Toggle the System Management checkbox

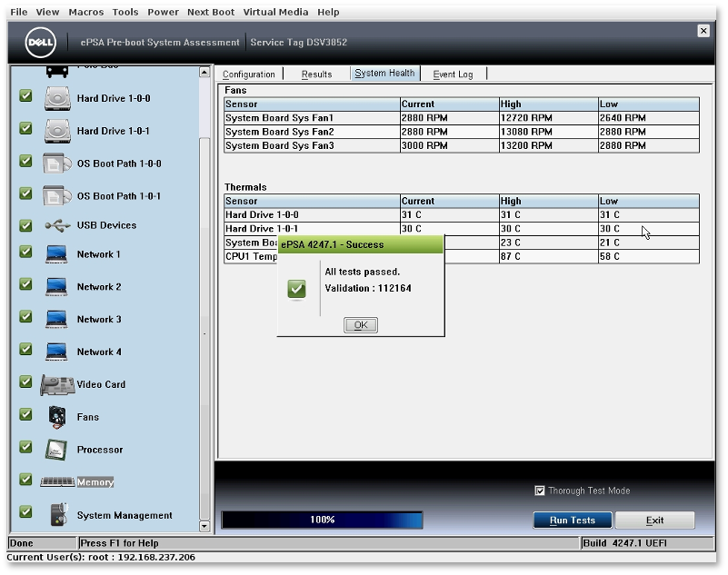coord(26,512)
